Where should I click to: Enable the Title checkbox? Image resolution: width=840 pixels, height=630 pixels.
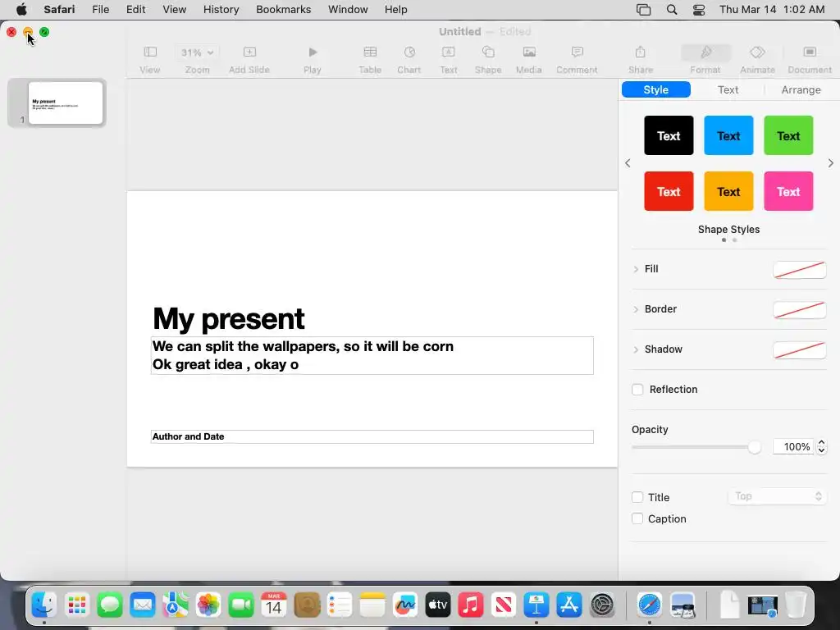click(637, 497)
